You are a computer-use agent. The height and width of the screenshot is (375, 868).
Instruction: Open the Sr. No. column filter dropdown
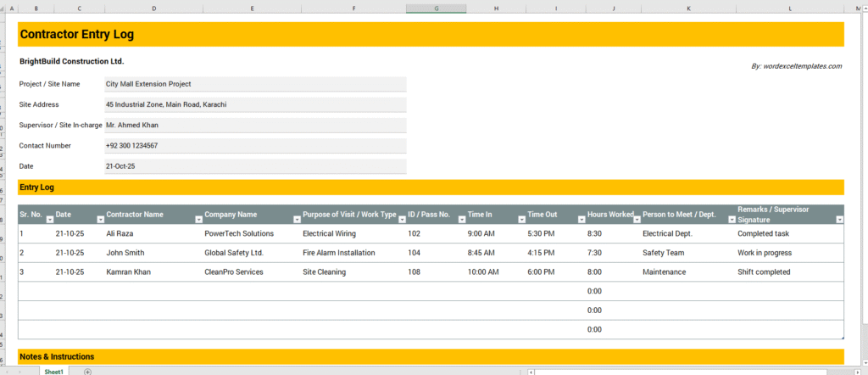(49, 220)
